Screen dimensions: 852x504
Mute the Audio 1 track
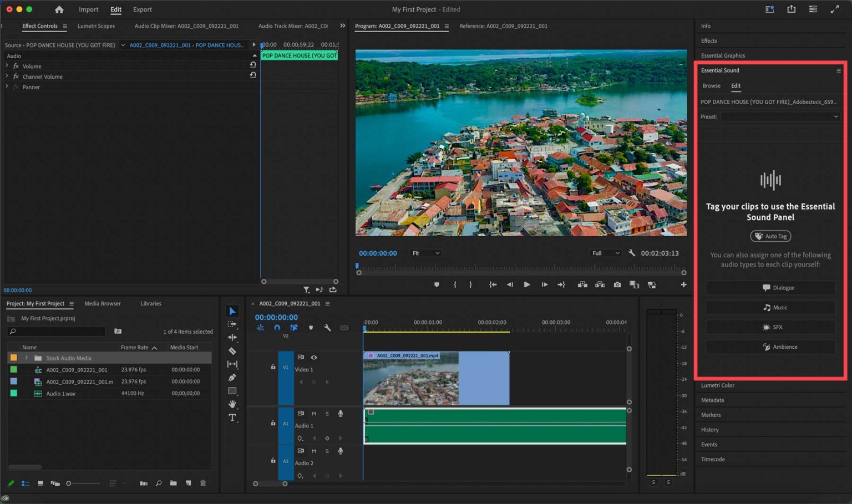(313, 413)
